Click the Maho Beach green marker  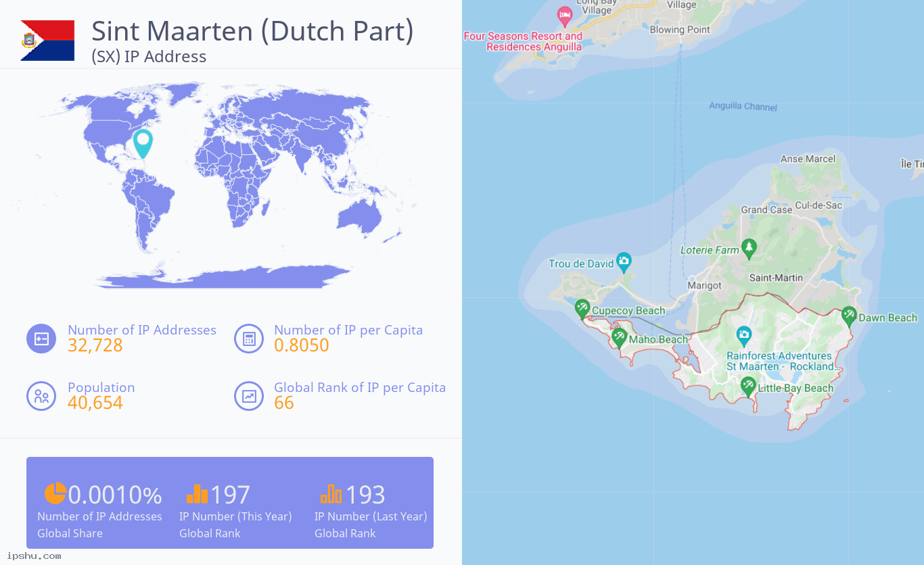[x=618, y=337]
